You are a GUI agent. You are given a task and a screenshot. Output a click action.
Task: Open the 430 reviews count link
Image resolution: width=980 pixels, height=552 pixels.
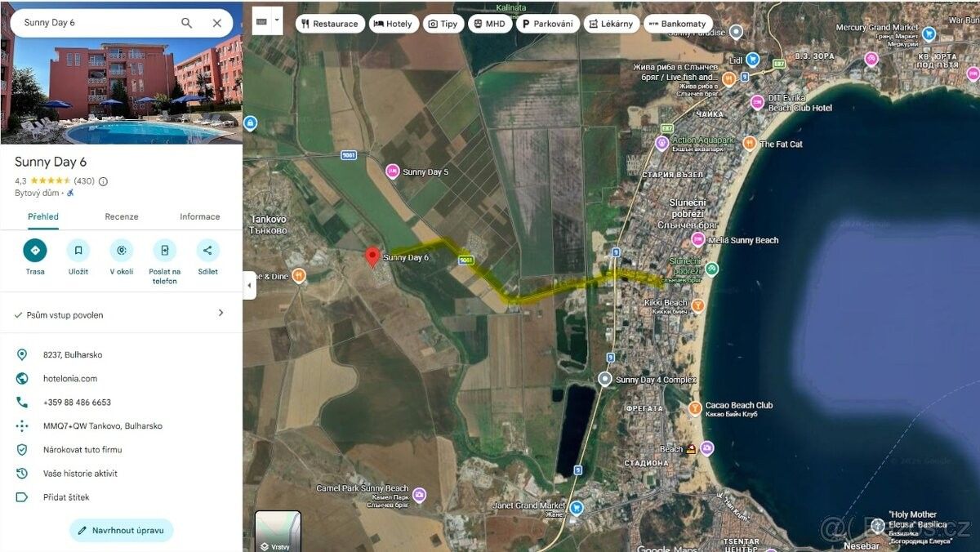point(84,181)
